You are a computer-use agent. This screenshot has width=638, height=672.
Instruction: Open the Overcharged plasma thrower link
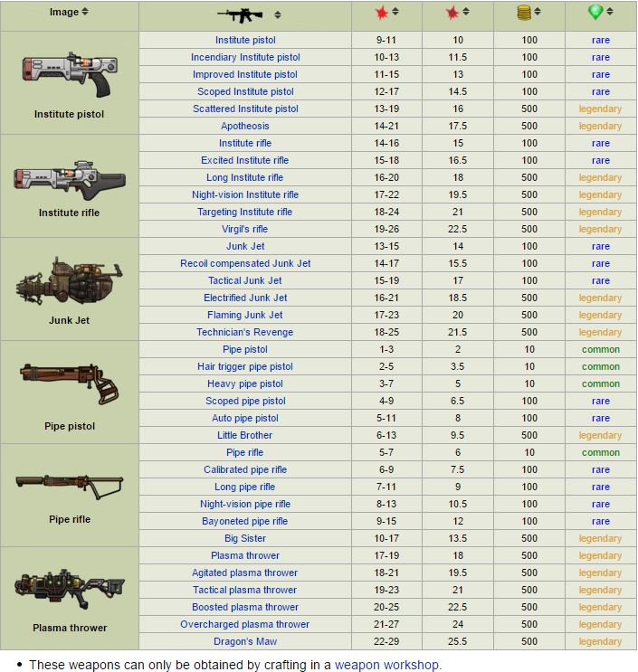pyautogui.click(x=245, y=624)
